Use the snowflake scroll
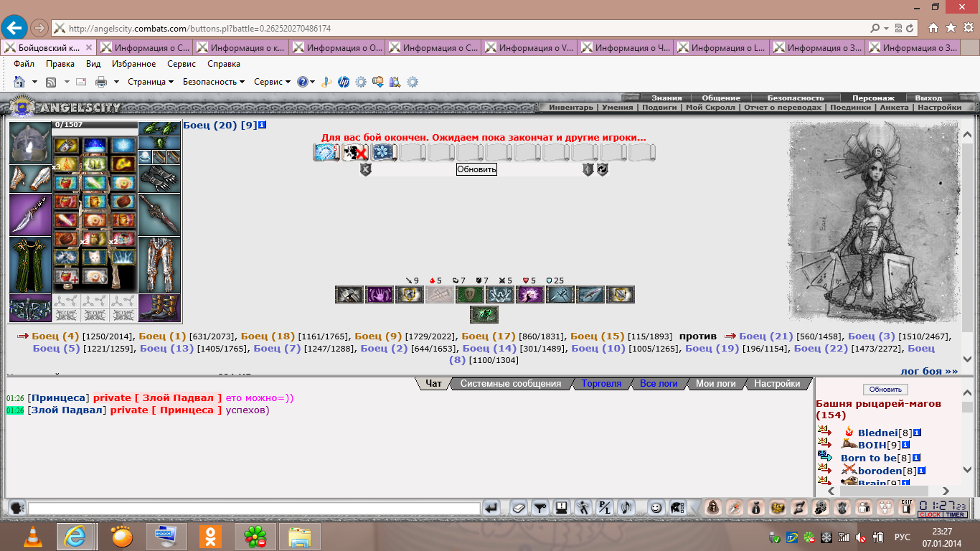The height and width of the screenshot is (551, 980). [x=384, y=152]
